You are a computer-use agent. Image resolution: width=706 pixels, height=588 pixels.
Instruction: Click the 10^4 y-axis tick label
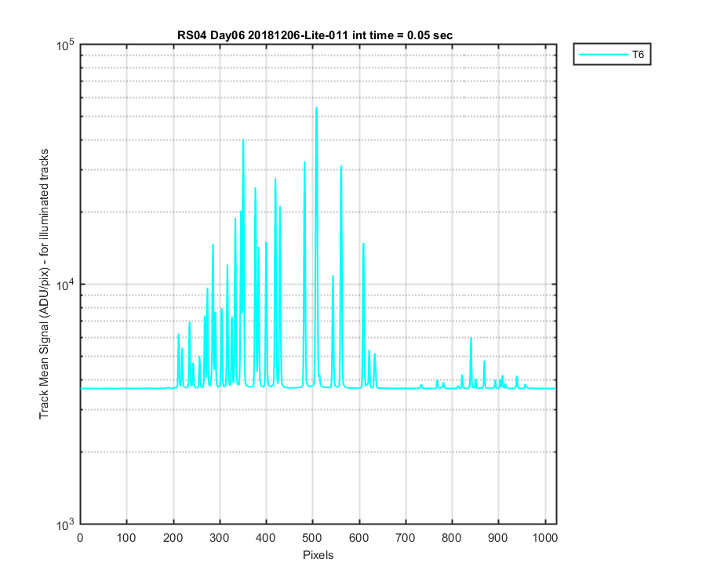click(x=66, y=285)
